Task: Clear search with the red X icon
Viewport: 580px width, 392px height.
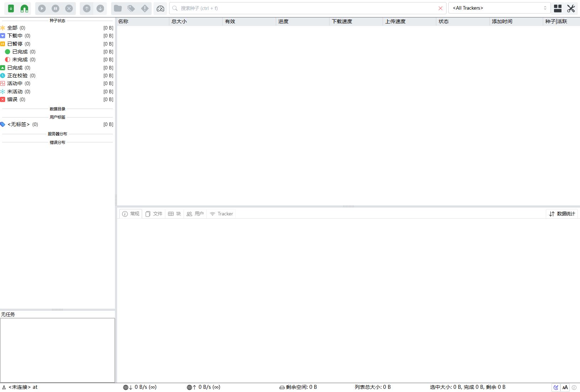Action: tap(440, 8)
